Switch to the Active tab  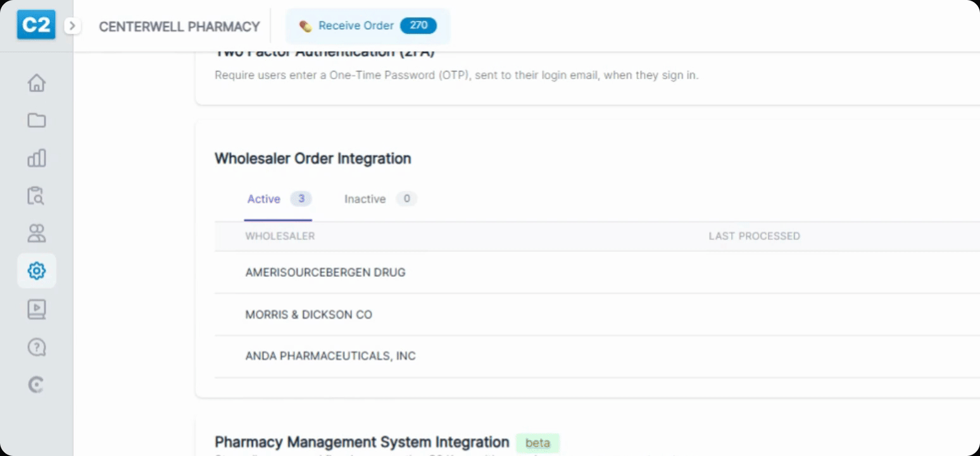click(278, 199)
